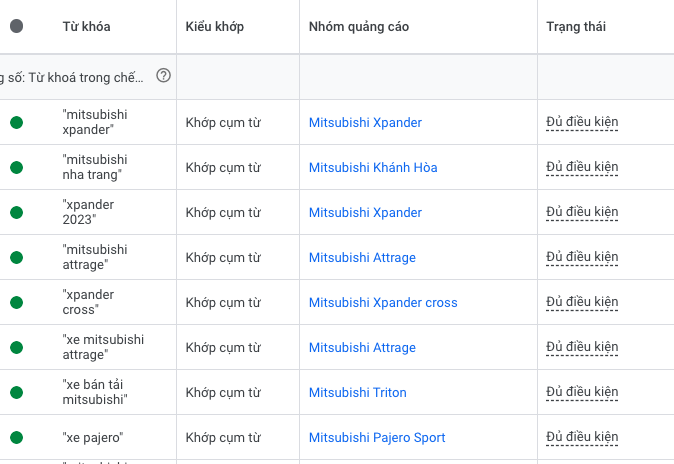Click the help icon in the filter row
674x464 pixels.
point(163,76)
